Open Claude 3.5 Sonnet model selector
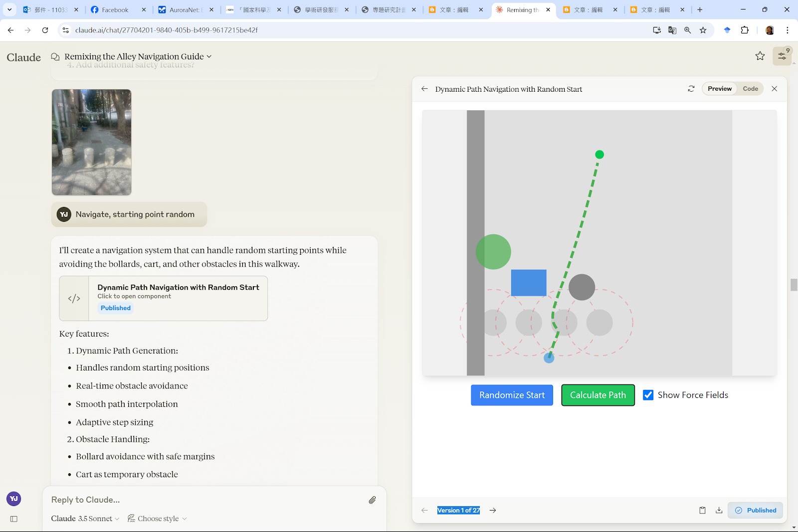The height and width of the screenshot is (532, 798). pyautogui.click(x=85, y=519)
